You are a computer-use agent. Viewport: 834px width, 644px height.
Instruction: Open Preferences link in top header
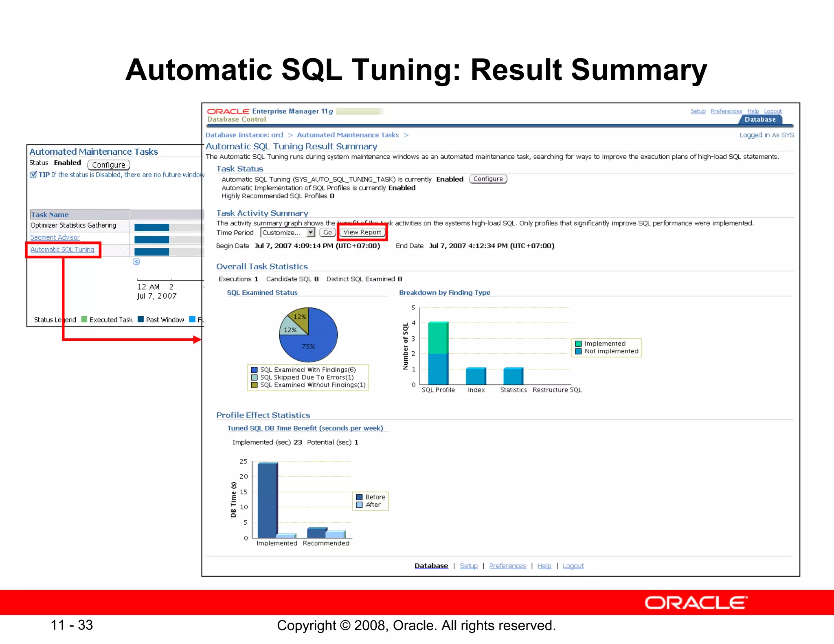[x=726, y=111]
